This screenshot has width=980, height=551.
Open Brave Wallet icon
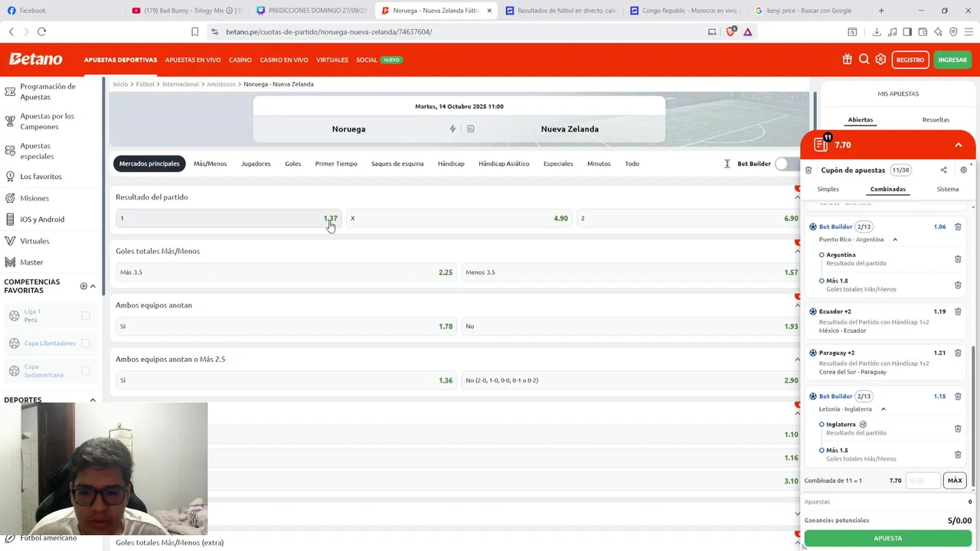(923, 31)
